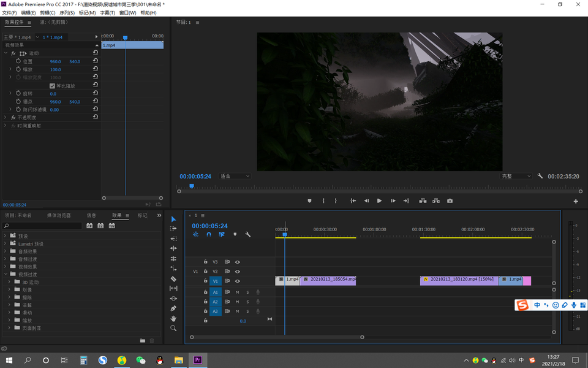
Task: Show overflow panel tabs chevron
Action: 159,215
